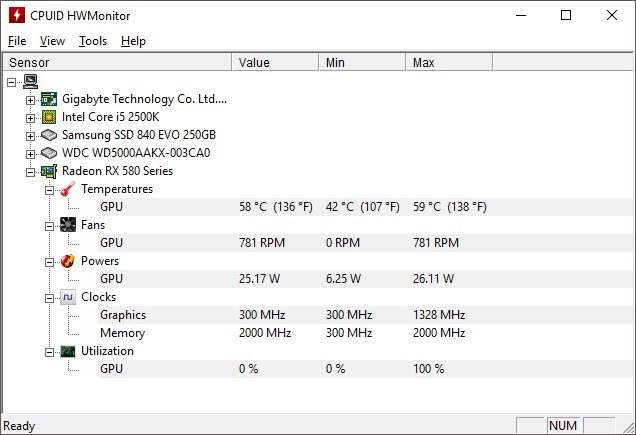Open the File menu
The height and width of the screenshot is (435, 636).
pyautogui.click(x=17, y=41)
